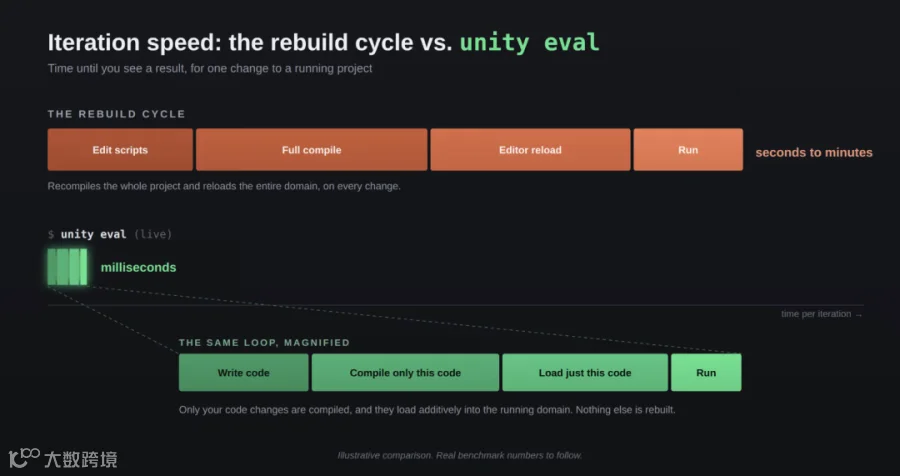The width and height of the screenshot is (900, 476).
Task: Click the seconds to minutes label
Action: point(814,152)
